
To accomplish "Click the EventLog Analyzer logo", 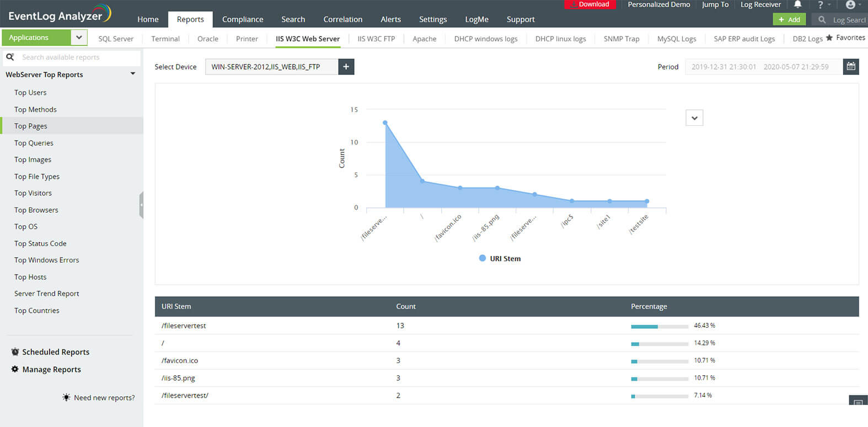I will pyautogui.click(x=60, y=14).
